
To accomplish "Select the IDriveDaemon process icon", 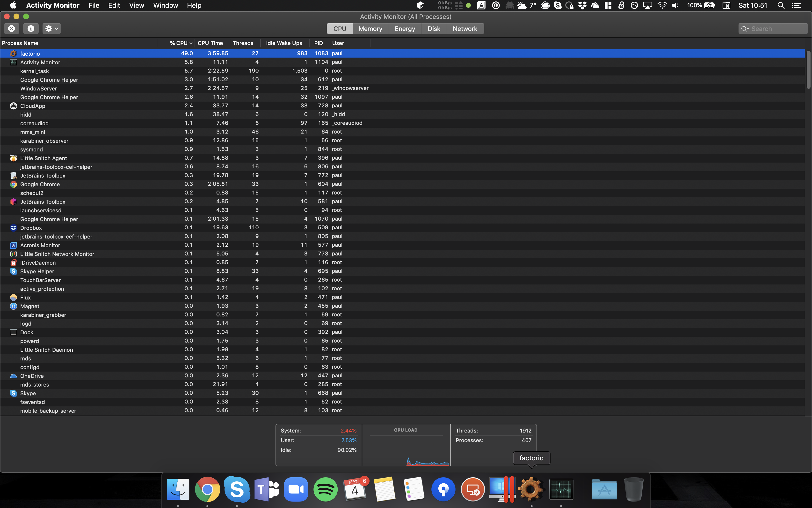I will 14,263.
